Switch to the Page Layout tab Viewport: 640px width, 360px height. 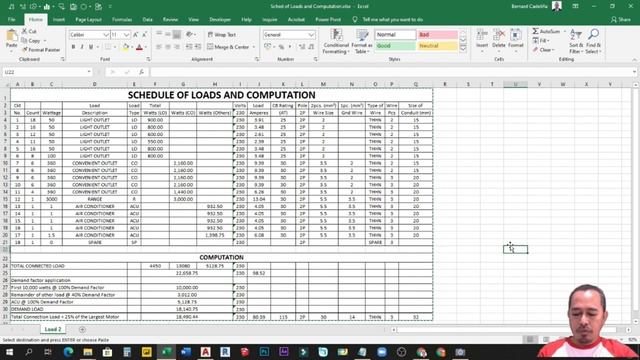[88, 20]
